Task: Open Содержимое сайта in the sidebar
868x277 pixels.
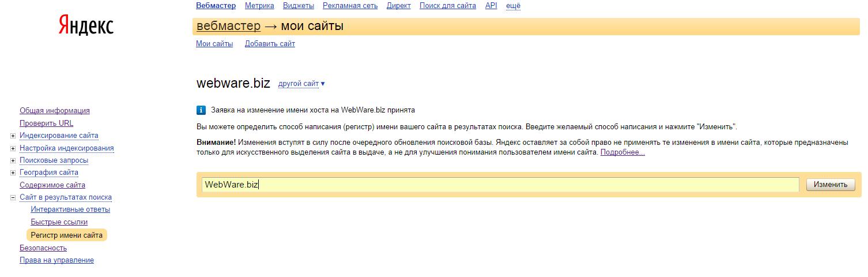Action: click(52, 185)
